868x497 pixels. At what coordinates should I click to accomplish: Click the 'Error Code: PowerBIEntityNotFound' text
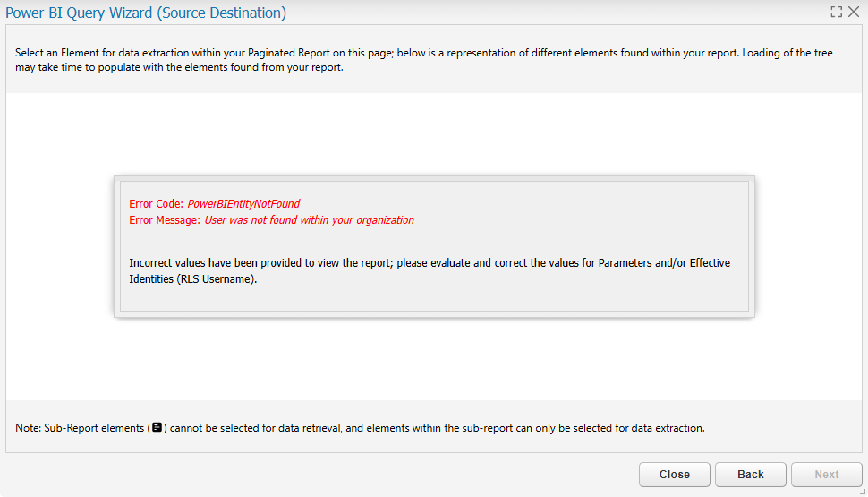click(x=214, y=204)
